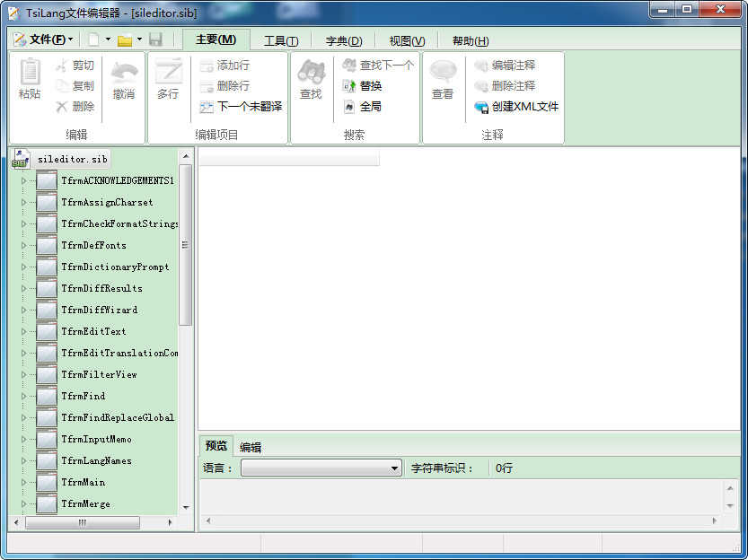Click tree panel vertical scrollbar thumb
The height and width of the screenshot is (560, 748).
click(x=186, y=245)
